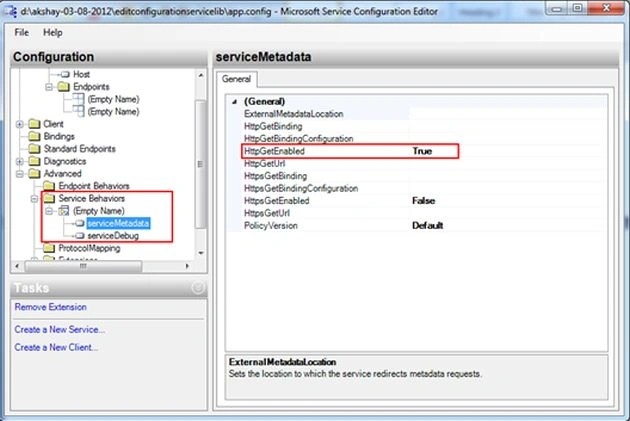
Task: Click the Advanced folder icon
Action: (x=35, y=174)
